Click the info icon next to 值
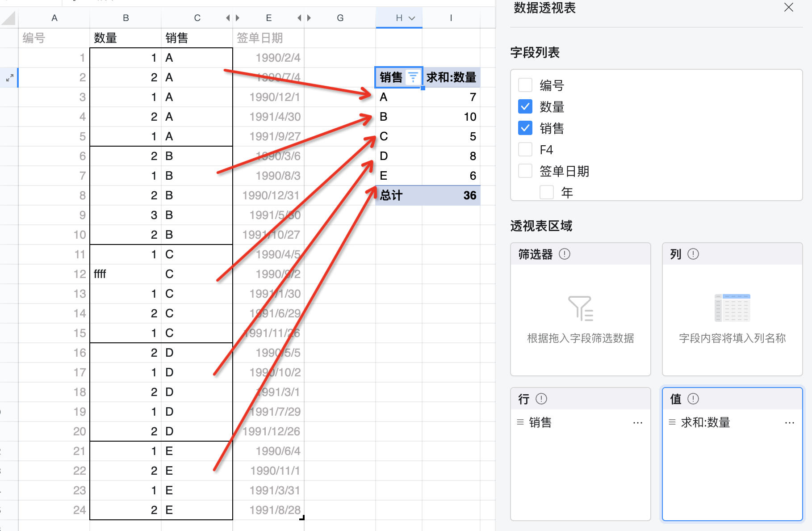 coord(693,399)
